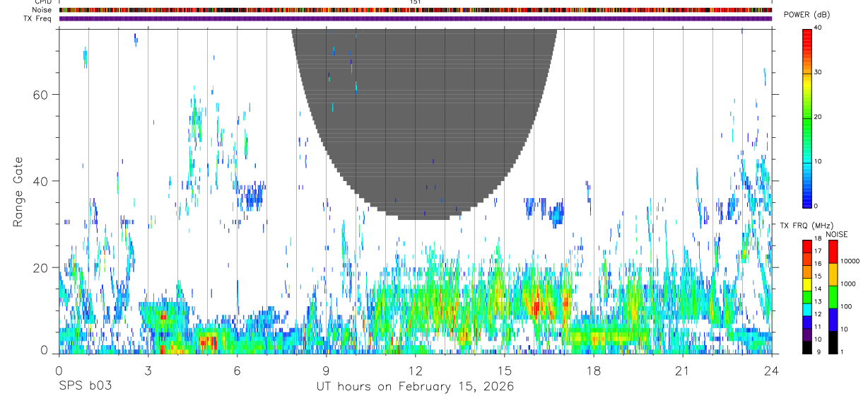Click the 'Noise' row label

[40, 10]
